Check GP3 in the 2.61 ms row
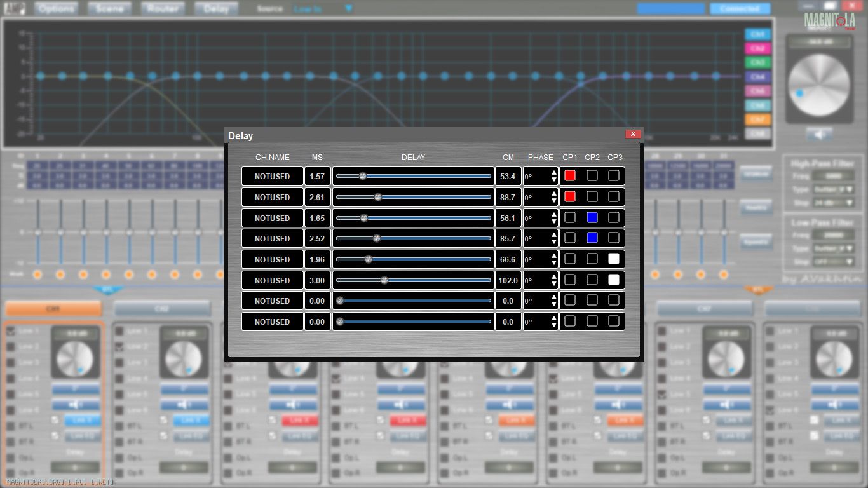Viewport: 868px width, 488px height. coord(614,196)
